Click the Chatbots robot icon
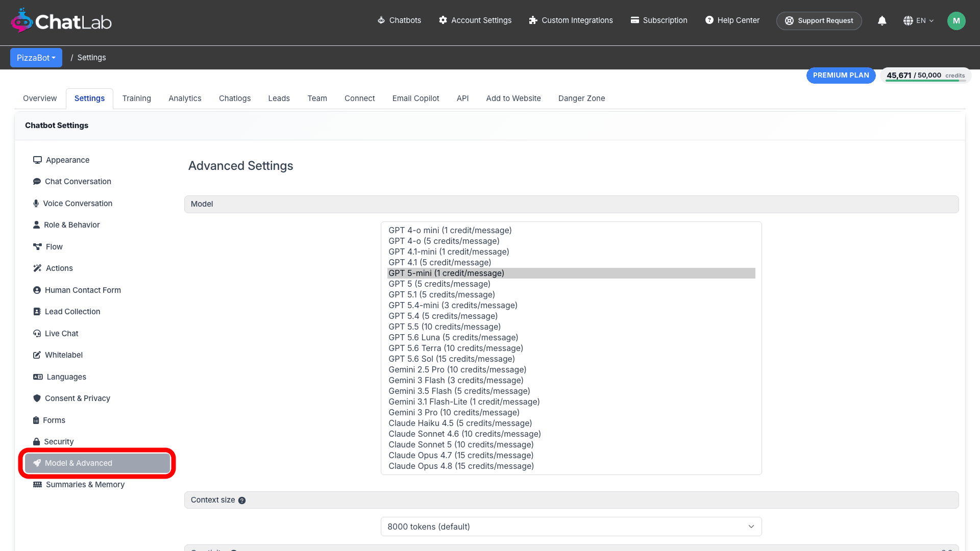The width and height of the screenshot is (980, 551). [381, 20]
